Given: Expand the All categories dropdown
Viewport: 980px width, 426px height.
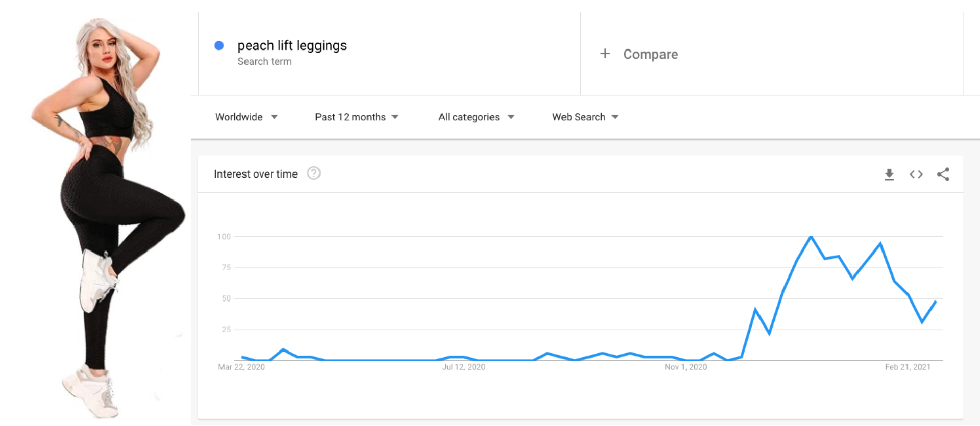Looking at the screenshot, I should pyautogui.click(x=476, y=117).
